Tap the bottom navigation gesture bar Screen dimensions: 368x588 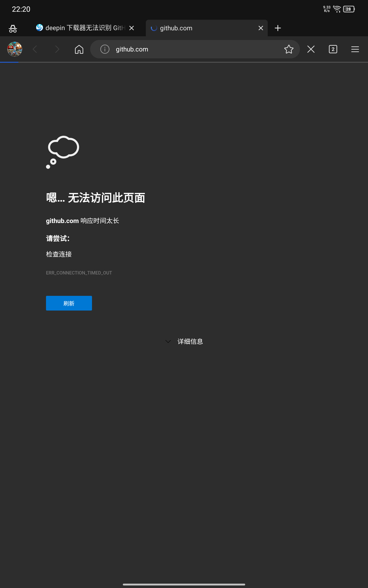(184, 584)
